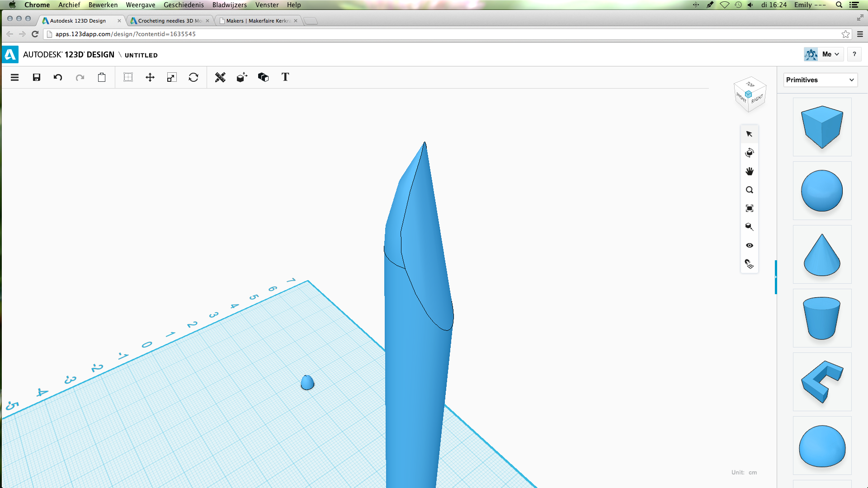Click the Measure/ruler tool icon
Viewport: 868px width, 488px height.
click(220, 77)
